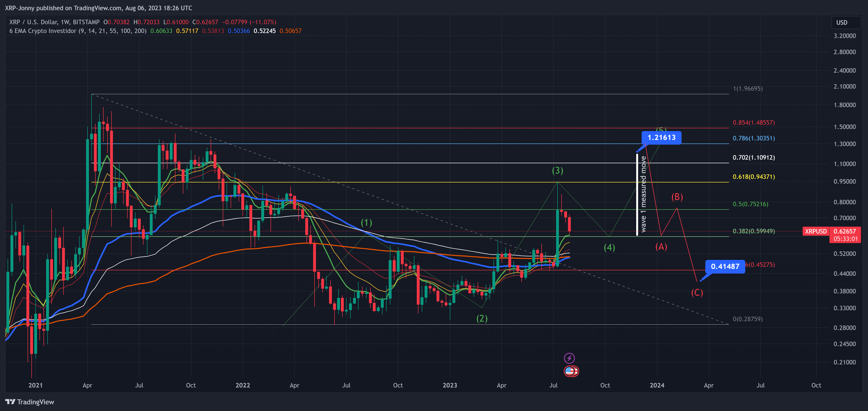Viewport: 868px width, 411px height.
Task: Select the Fib label 0.618(0.94371)
Action: pyautogui.click(x=754, y=177)
